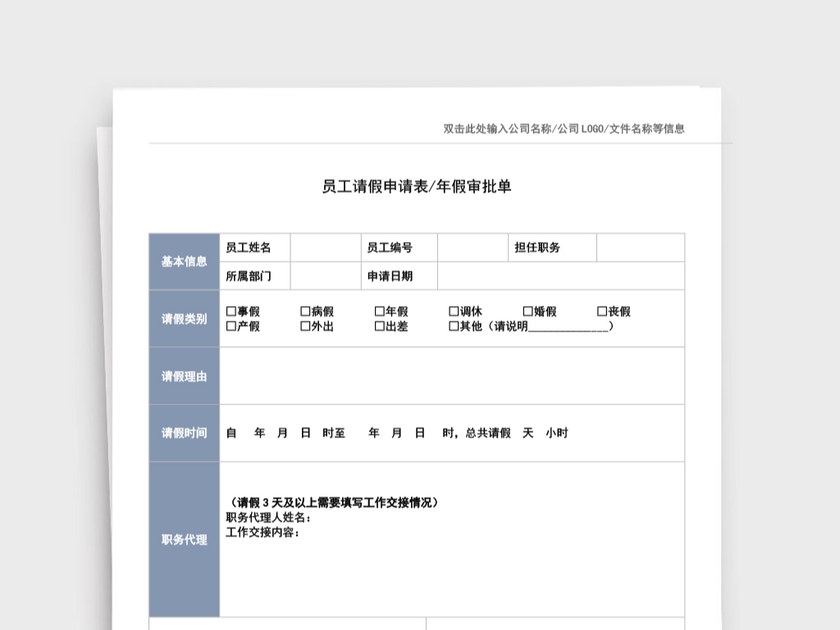Check the 其他 (other) checkbox
The image size is (840, 630).
(454, 326)
